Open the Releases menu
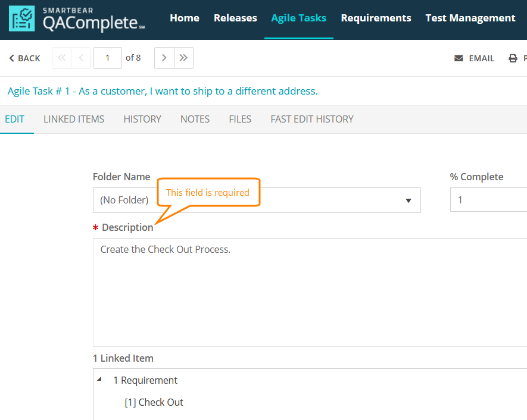The image size is (527, 420). pos(235,18)
